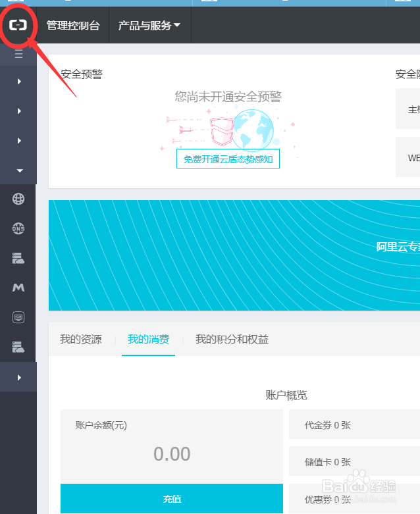Open the monitor-screen icon in the sidebar
Viewport: 420px width, 514px height.
coord(18,317)
